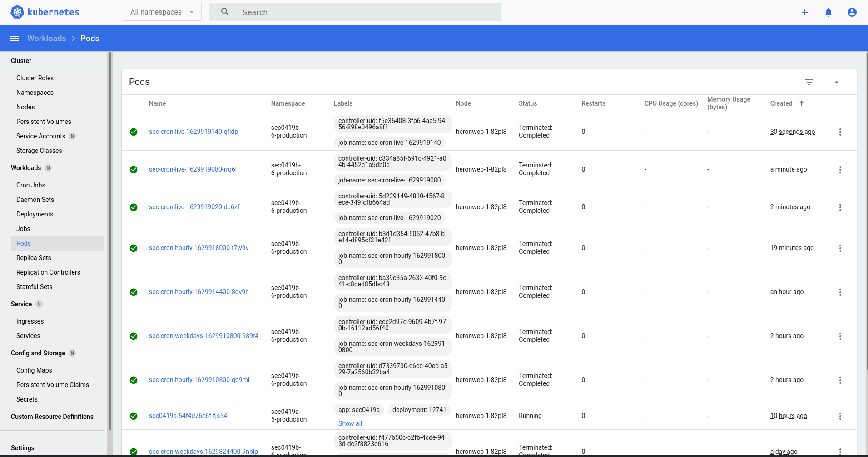
Task: Open the create new resource panel
Action: [805, 12]
